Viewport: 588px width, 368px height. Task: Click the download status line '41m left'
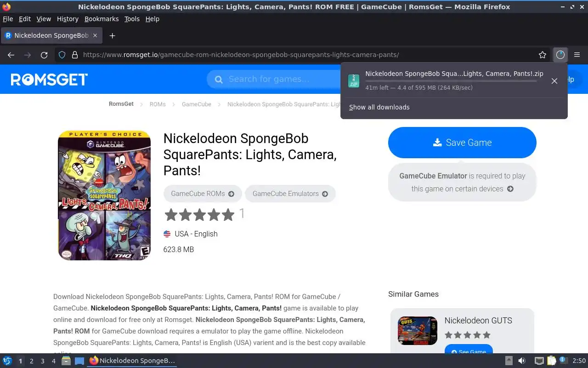[419, 88]
